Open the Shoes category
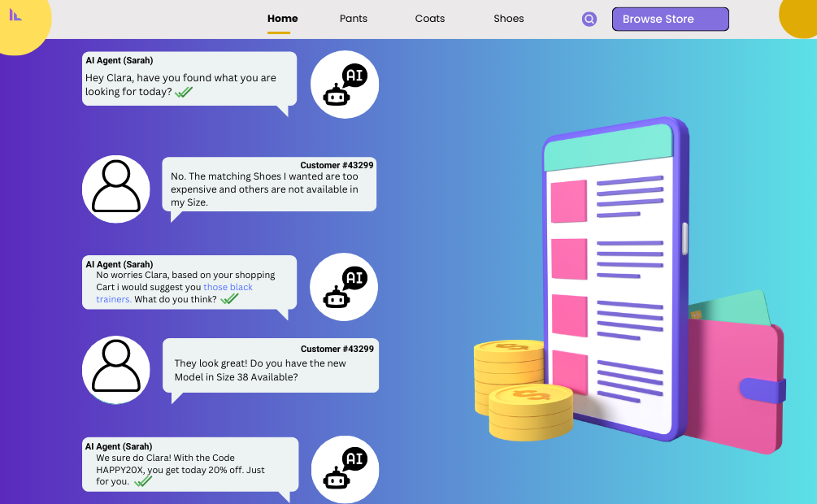The width and height of the screenshot is (817, 504). click(x=509, y=19)
